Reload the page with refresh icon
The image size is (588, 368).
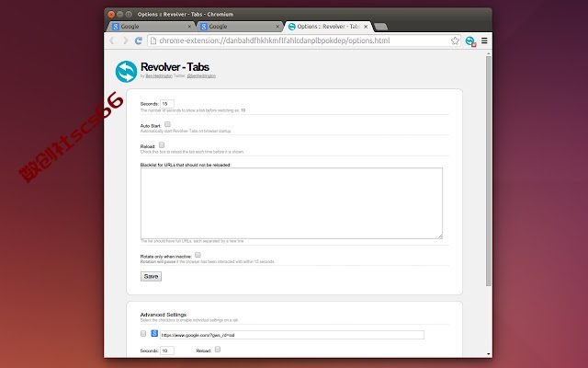point(139,40)
